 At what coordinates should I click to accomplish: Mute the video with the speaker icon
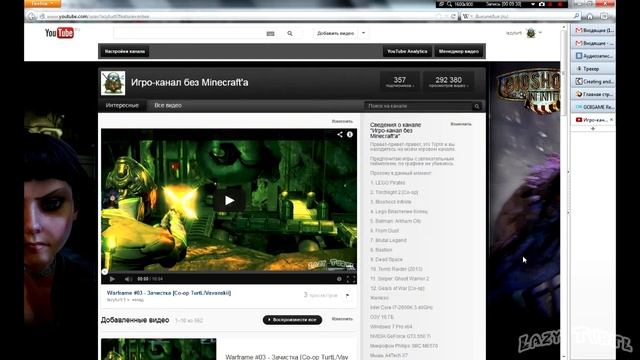click(x=128, y=279)
